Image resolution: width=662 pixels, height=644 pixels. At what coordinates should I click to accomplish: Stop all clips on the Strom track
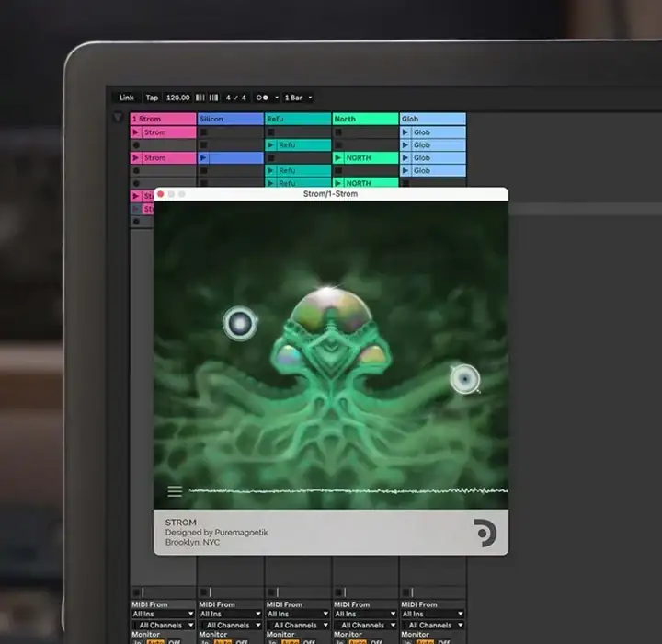click(x=136, y=592)
